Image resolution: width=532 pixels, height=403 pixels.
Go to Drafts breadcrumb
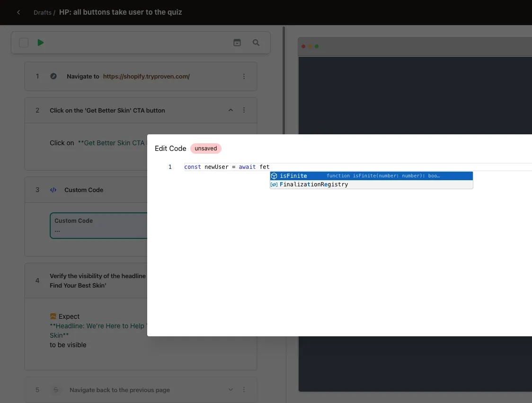[x=43, y=13]
